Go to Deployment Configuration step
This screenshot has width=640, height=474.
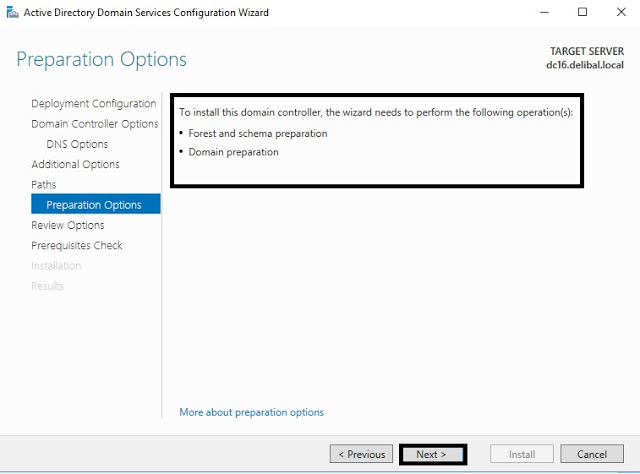93,104
